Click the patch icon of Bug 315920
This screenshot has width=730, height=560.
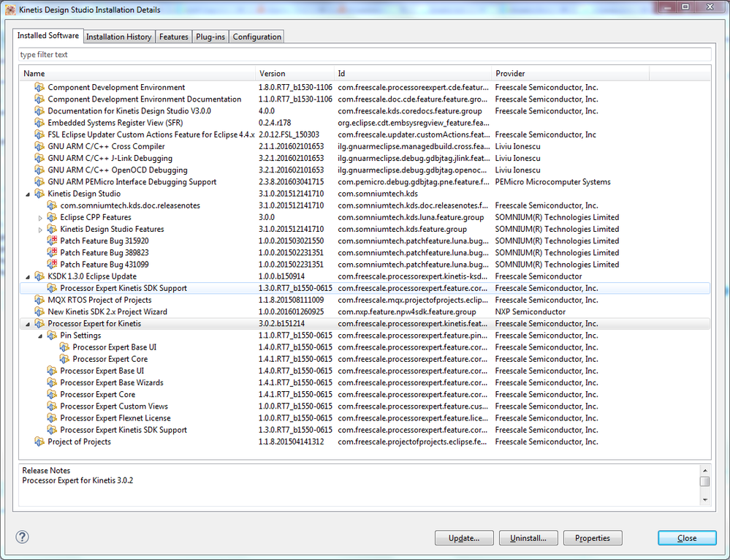tap(52, 241)
